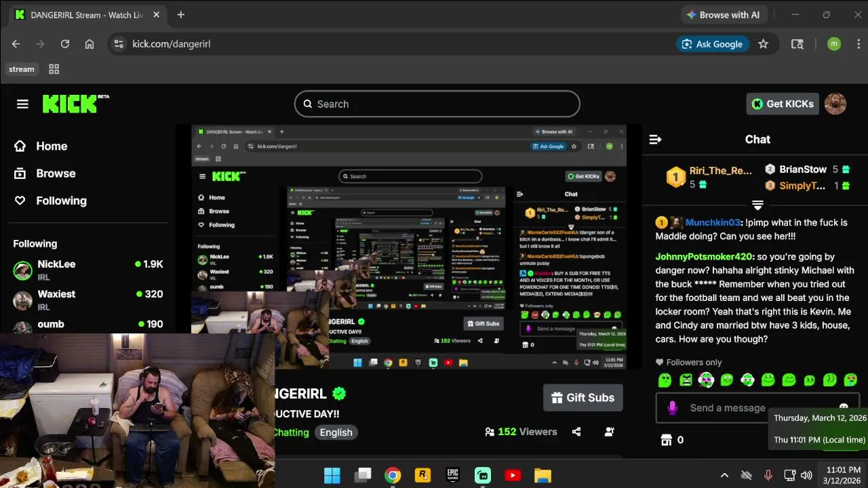Click the volume tray icon
This screenshot has height=488, width=868.
pos(806,476)
